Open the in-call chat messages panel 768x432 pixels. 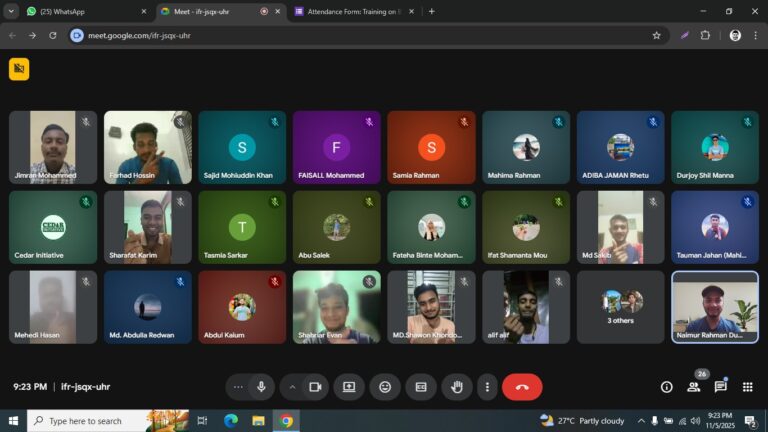click(x=720, y=387)
